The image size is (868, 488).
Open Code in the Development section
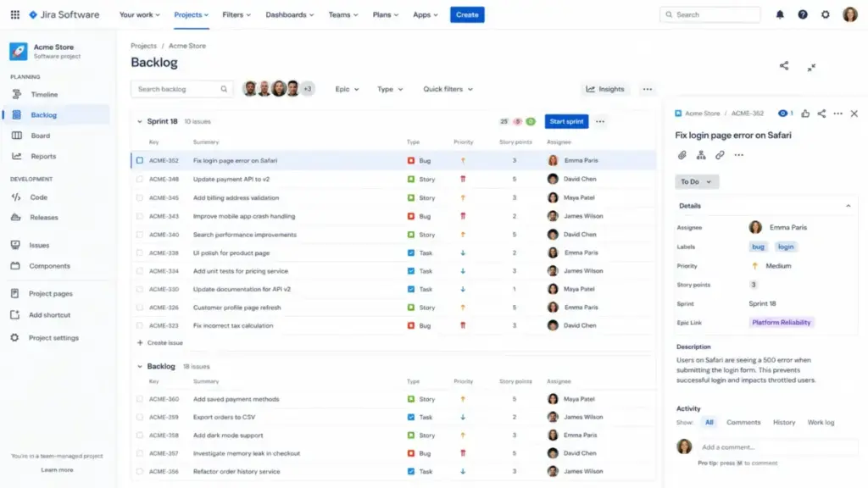[39, 197]
